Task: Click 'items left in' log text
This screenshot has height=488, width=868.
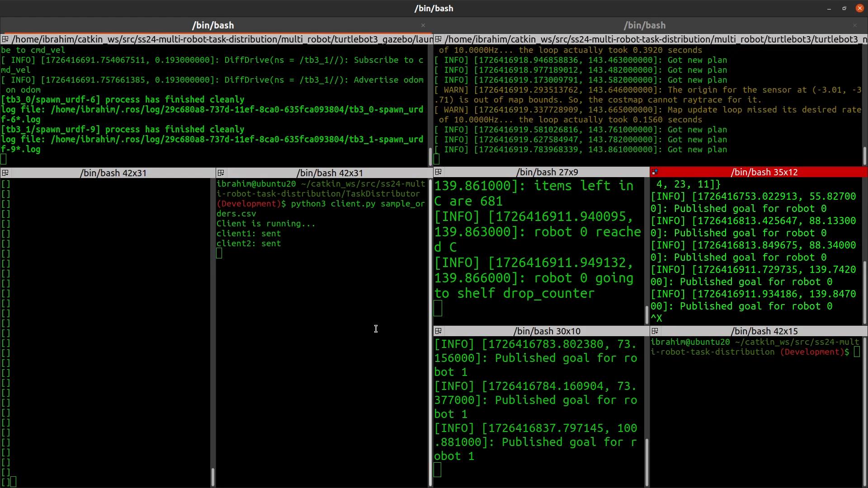Action: click(584, 186)
